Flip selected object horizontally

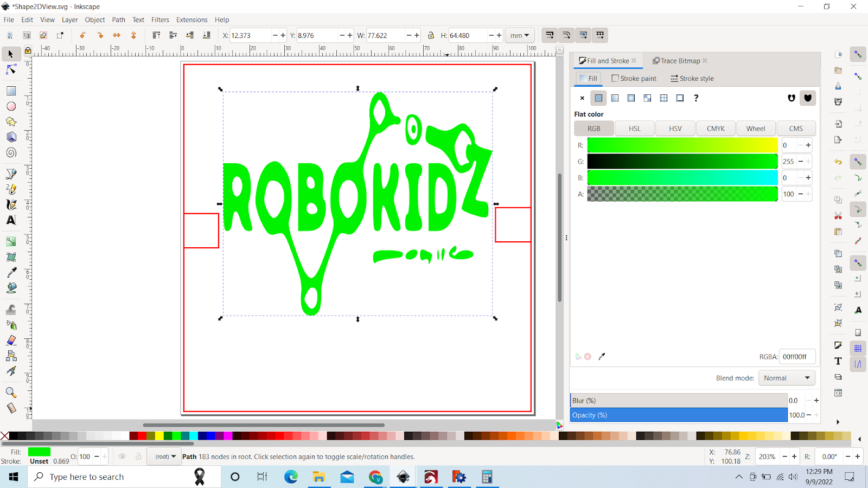[117, 35]
